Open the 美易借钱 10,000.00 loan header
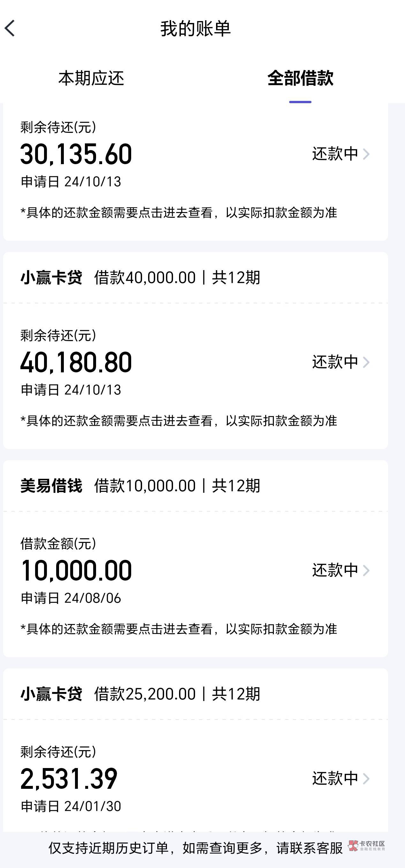This screenshot has width=405, height=868. coord(140,486)
